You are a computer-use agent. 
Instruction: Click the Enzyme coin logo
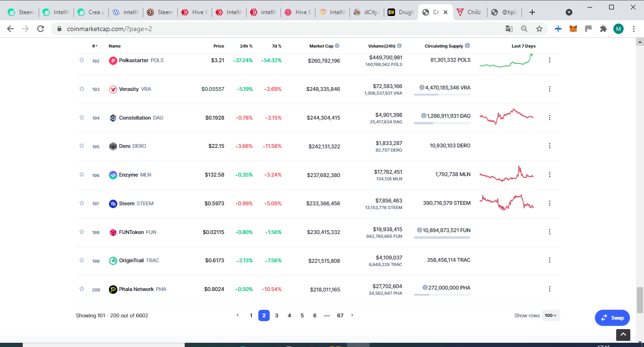113,175
